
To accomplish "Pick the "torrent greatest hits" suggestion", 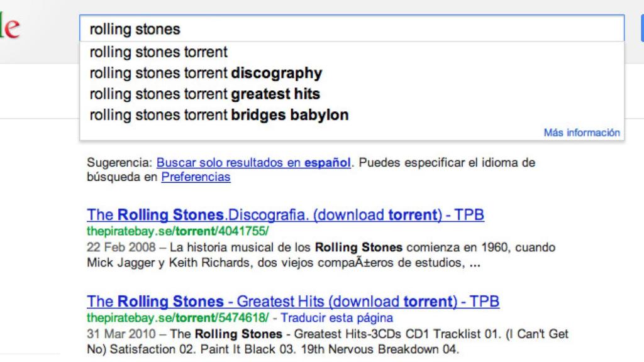I will (204, 94).
